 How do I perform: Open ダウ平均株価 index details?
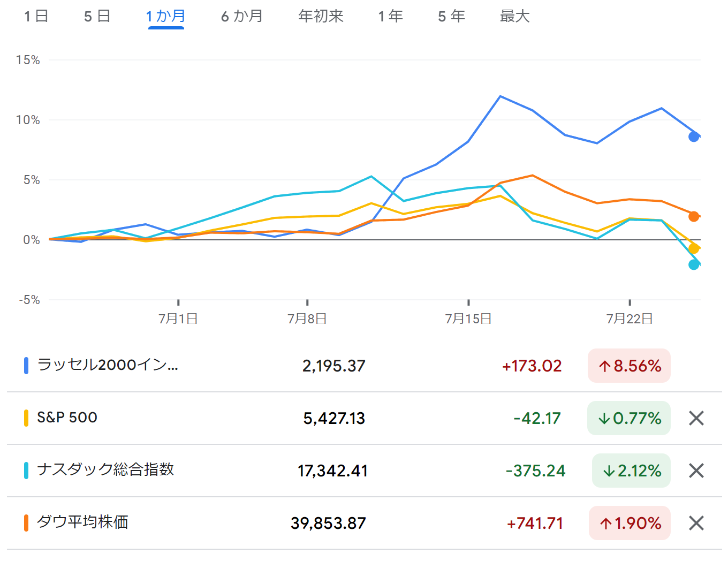82,522
